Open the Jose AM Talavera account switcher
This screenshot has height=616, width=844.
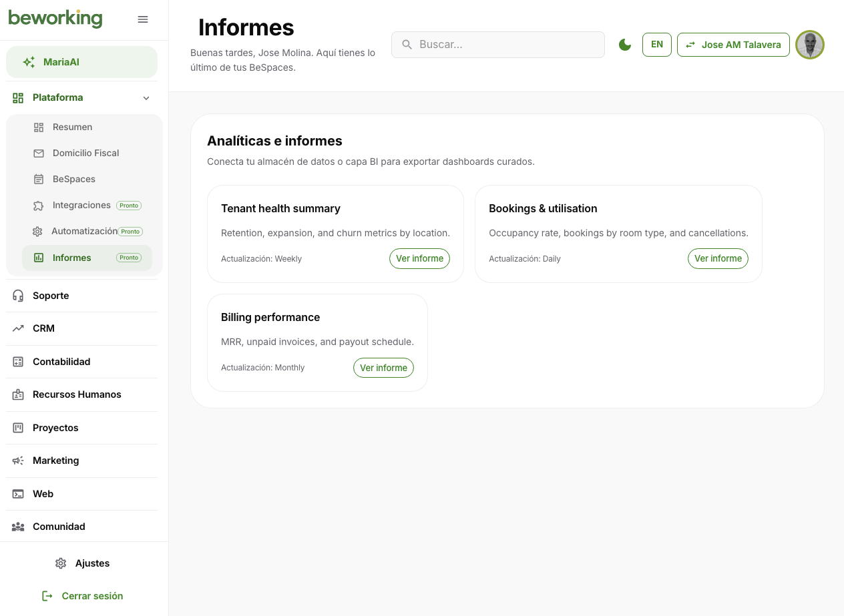tap(733, 45)
